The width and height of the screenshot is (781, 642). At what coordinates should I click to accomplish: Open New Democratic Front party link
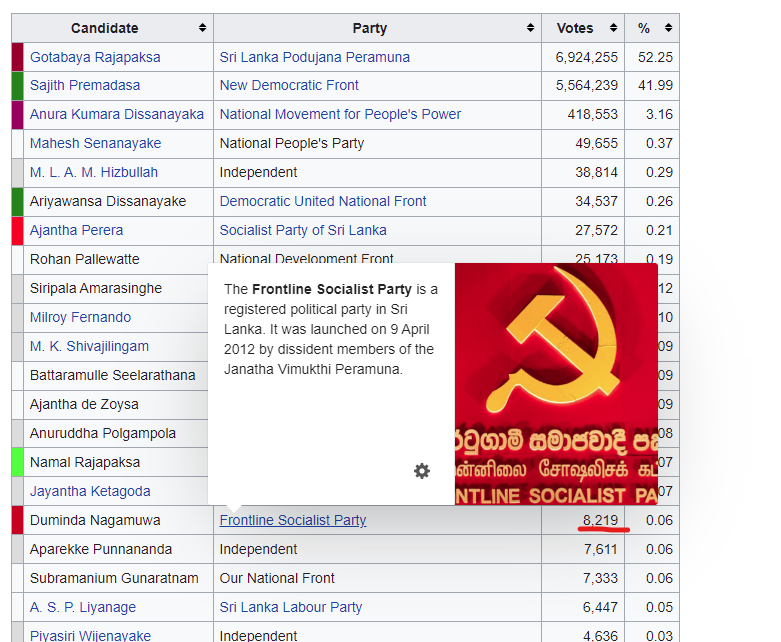click(289, 85)
